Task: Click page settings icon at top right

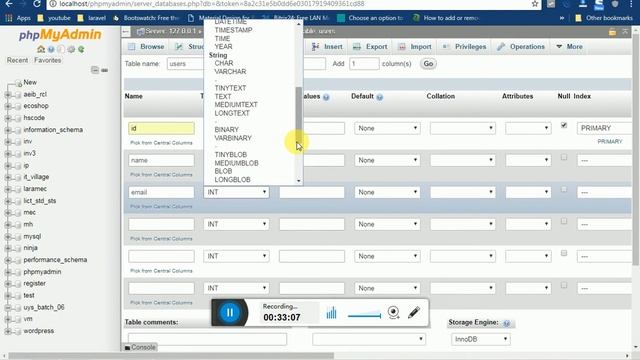Action: (x=612, y=32)
